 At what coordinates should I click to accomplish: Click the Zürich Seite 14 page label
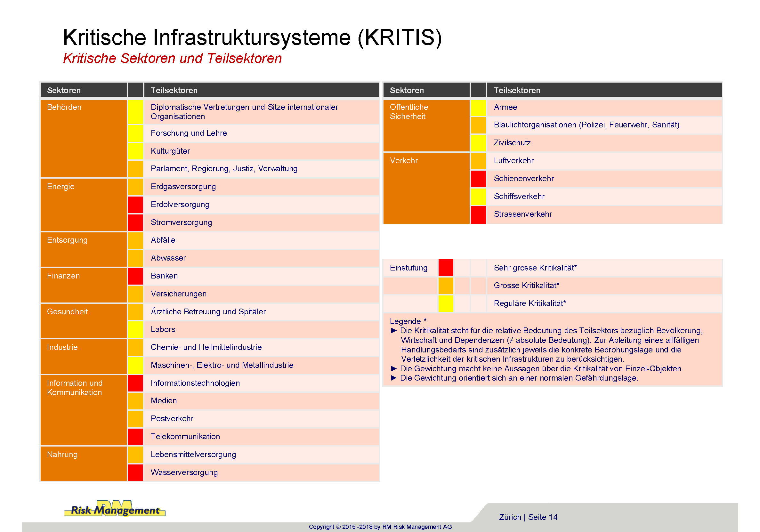(528, 517)
